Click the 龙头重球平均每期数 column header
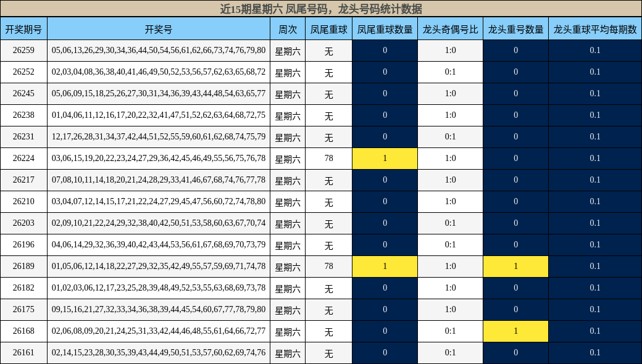The image size is (642, 364). [595, 29]
